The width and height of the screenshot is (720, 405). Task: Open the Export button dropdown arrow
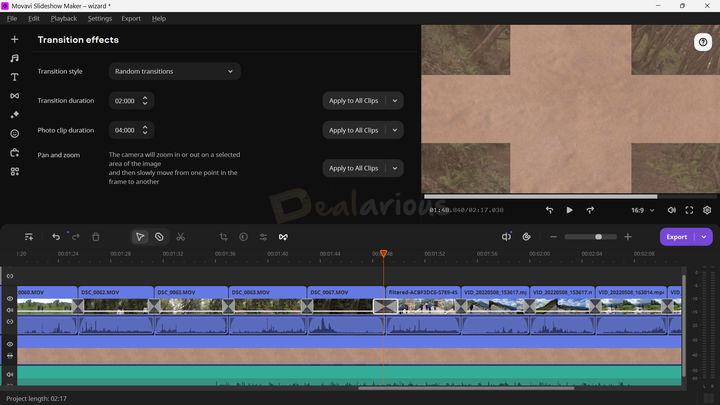pyautogui.click(x=703, y=237)
